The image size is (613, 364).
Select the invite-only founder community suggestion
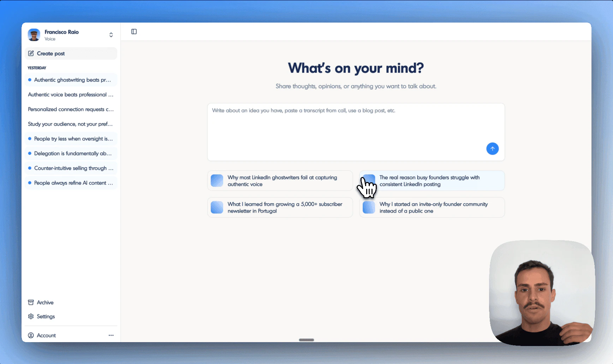pos(432,207)
